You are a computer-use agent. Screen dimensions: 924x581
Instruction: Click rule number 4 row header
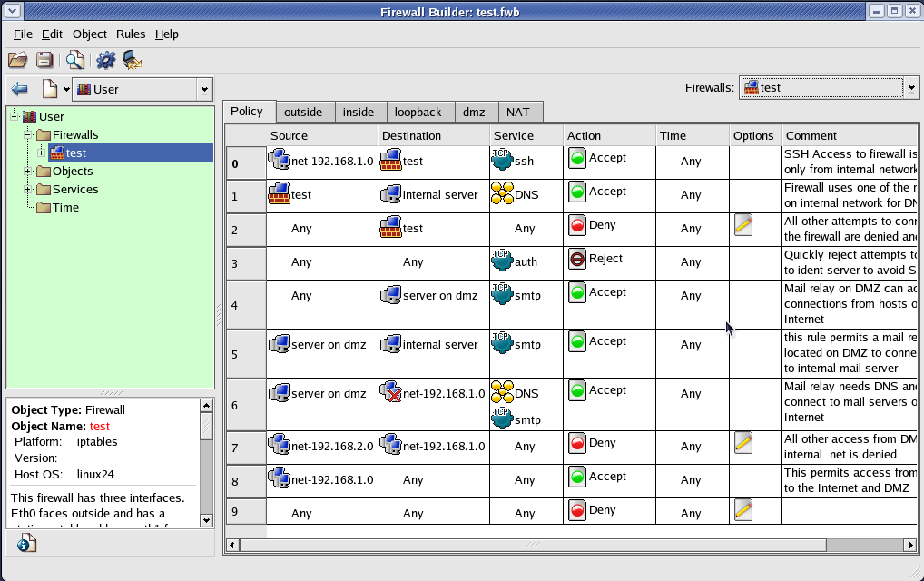pos(246,305)
